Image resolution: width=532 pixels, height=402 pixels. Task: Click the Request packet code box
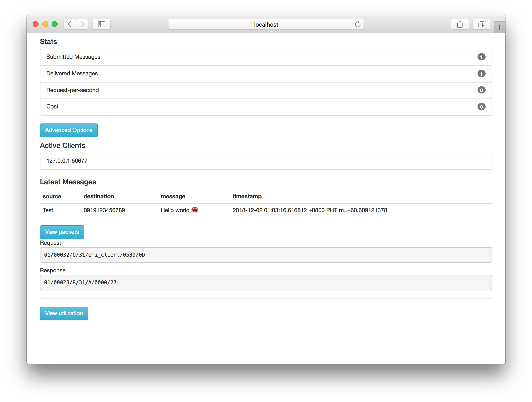(x=266, y=255)
